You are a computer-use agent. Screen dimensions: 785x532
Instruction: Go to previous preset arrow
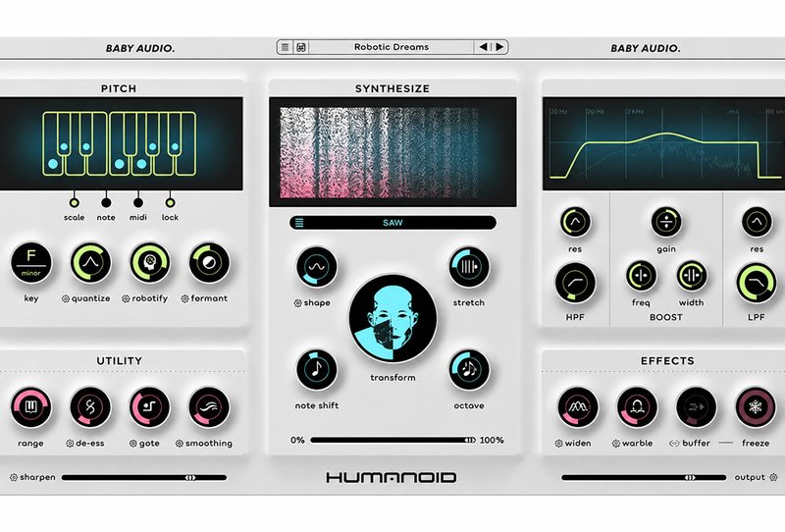coord(483,47)
